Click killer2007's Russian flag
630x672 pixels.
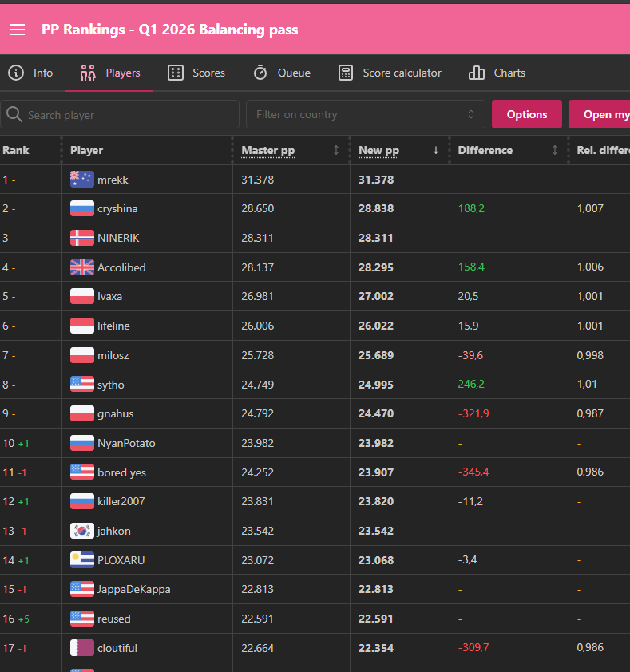tap(82, 501)
